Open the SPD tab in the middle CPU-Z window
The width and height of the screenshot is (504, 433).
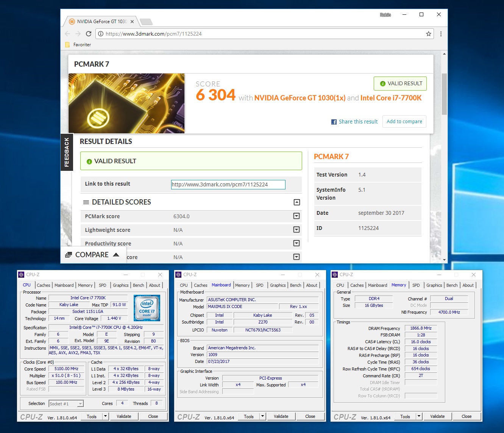[260, 285]
